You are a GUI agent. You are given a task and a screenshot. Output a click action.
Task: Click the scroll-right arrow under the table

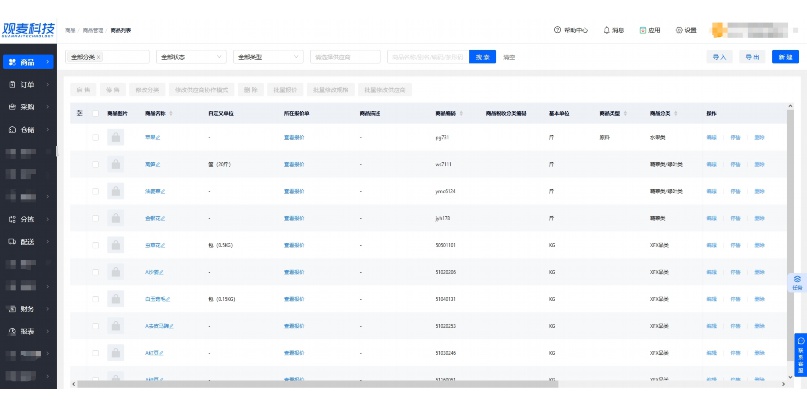coord(783,384)
